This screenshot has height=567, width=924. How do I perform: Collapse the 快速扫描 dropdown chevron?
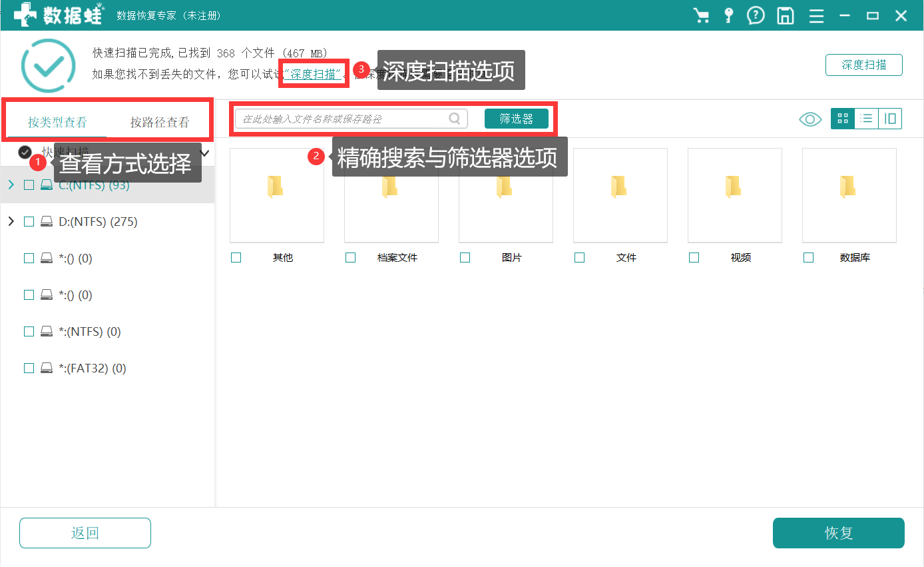point(204,153)
